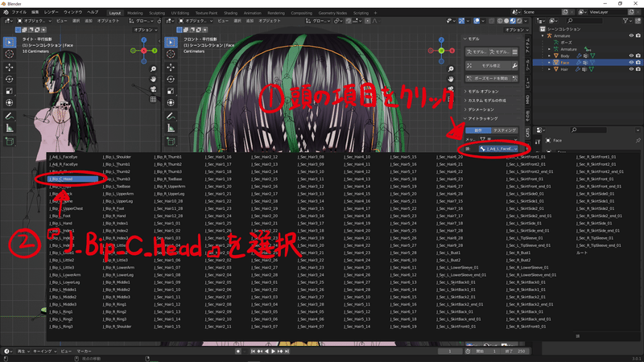Jump to timeline end
Viewport: 644px width, 362px height.
[x=287, y=352]
